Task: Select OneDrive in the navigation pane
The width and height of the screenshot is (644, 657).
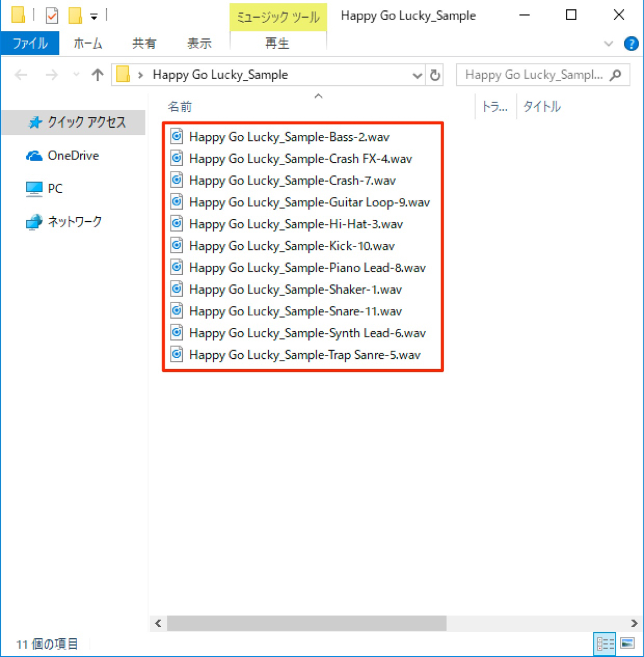Action: pos(63,156)
